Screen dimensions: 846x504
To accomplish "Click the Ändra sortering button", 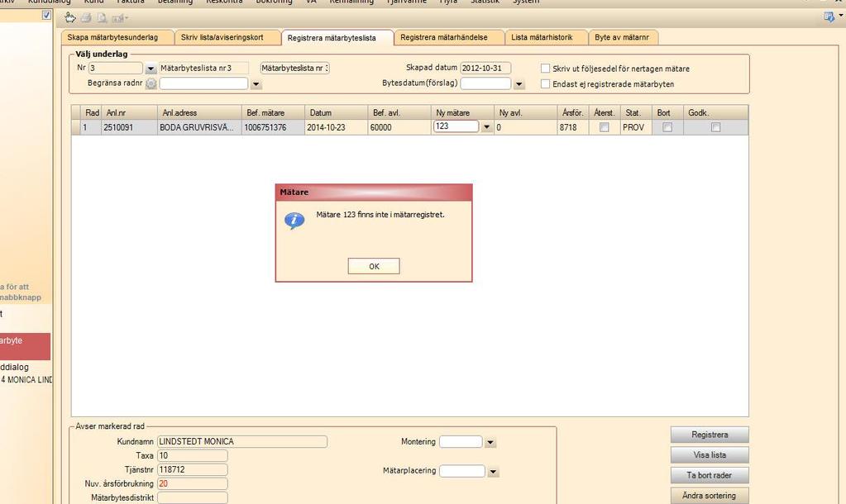I will tap(710, 496).
